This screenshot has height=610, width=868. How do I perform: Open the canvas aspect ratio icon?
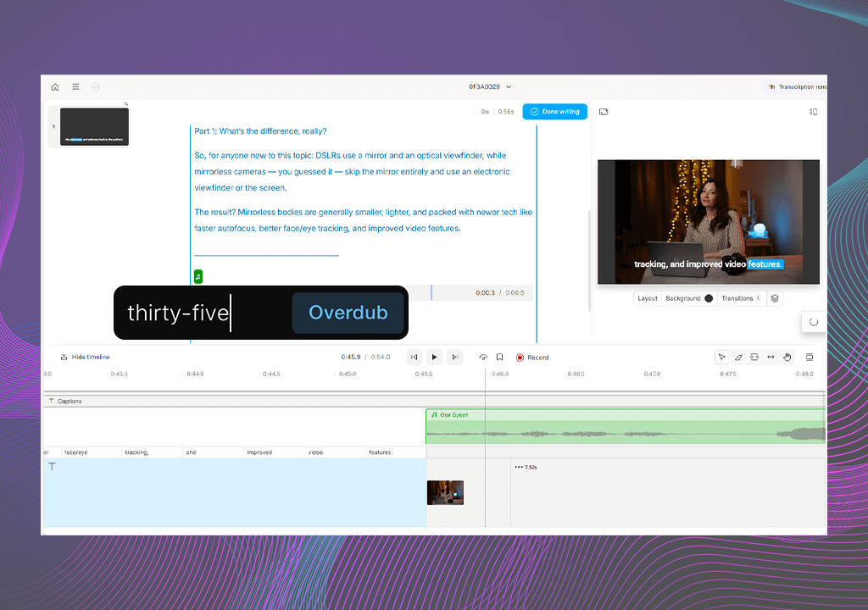coord(604,112)
